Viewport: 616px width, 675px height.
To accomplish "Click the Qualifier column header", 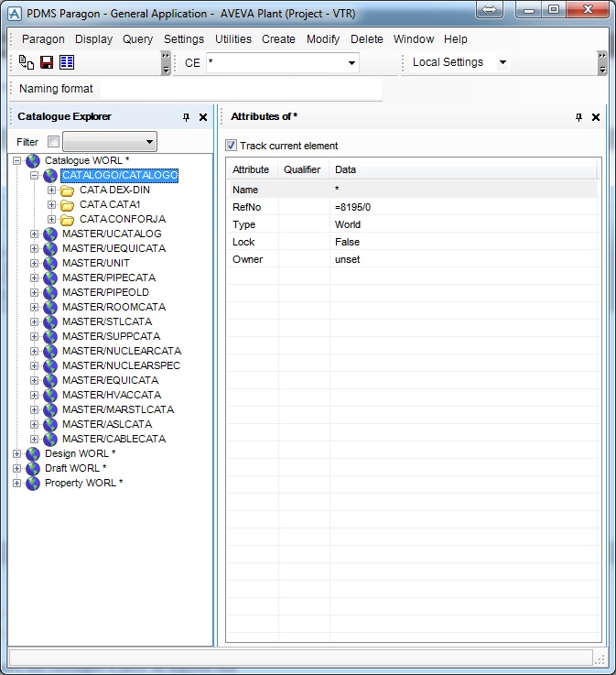I will click(x=304, y=169).
